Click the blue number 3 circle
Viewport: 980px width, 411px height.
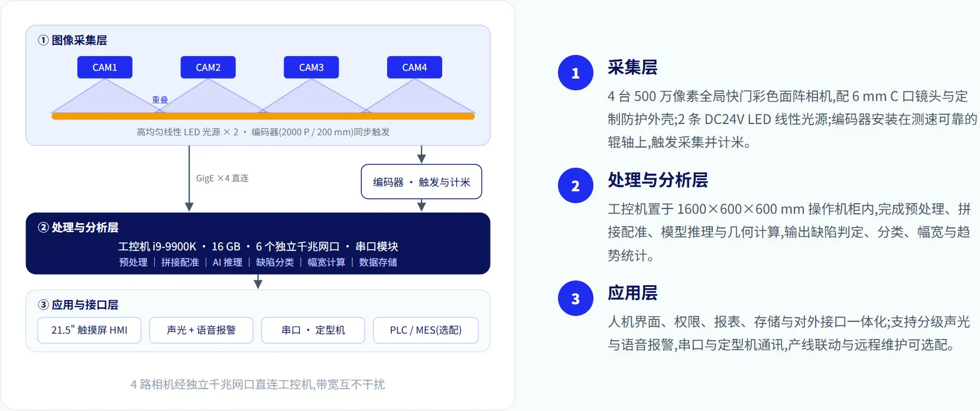(x=576, y=298)
